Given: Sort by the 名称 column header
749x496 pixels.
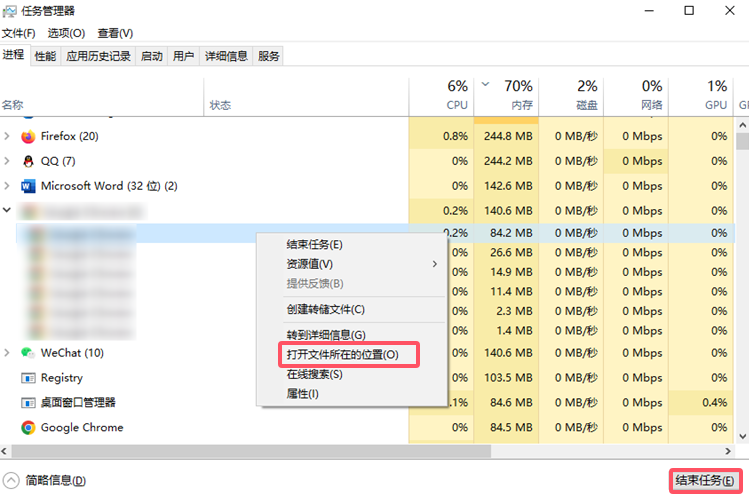Looking at the screenshot, I should pyautogui.click(x=102, y=97).
